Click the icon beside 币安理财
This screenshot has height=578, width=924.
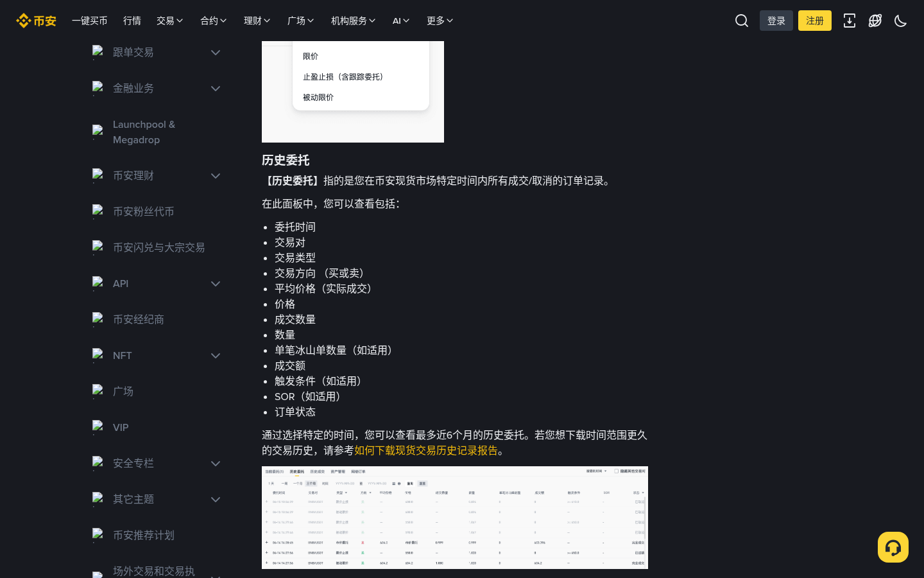98,175
